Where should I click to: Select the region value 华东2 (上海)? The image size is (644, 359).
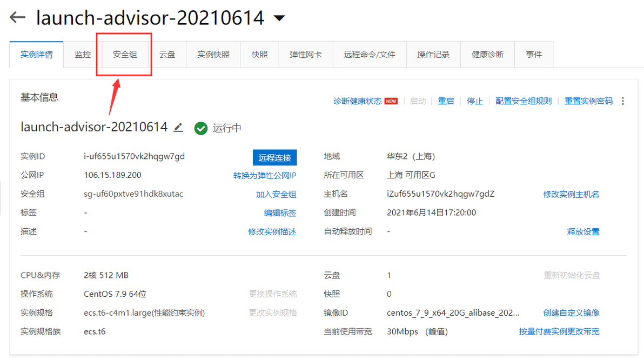point(411,156)
